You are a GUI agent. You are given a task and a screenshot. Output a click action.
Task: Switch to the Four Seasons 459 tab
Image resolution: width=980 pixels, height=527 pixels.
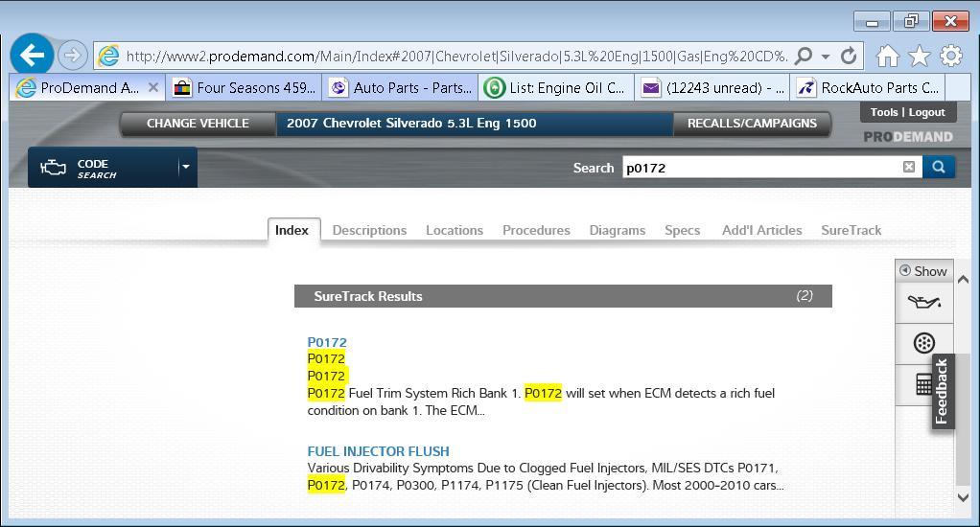[x=244, y=88]
